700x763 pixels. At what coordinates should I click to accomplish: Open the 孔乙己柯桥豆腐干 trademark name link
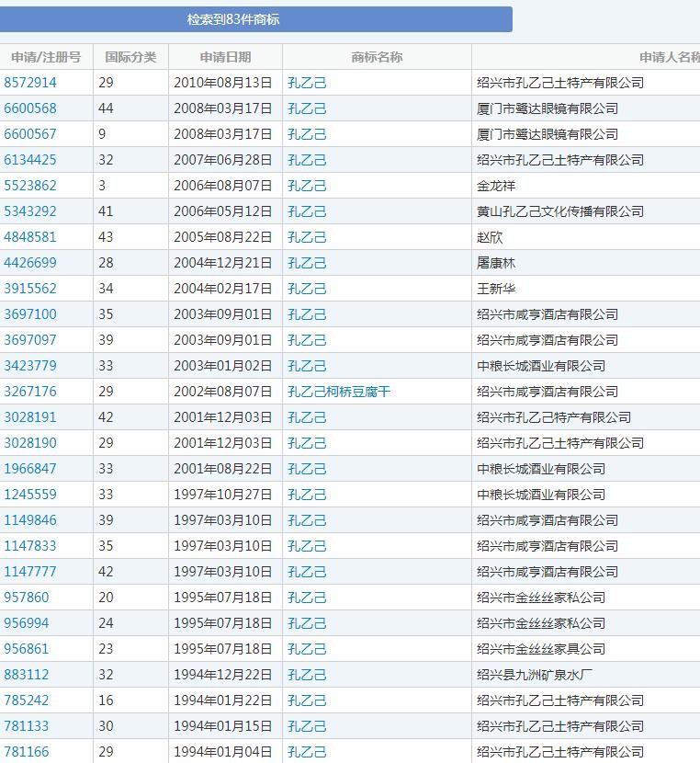point(339,392)
